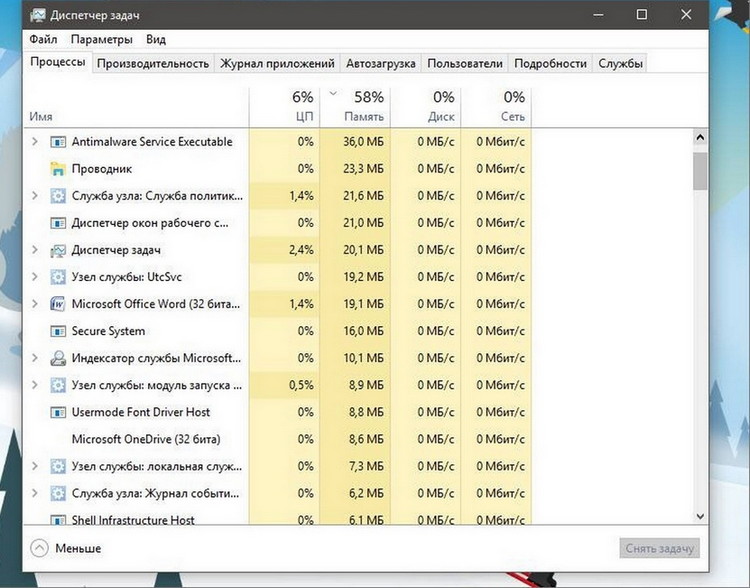The image size is (750, 588).
Task: Expand Узел службы: локальная служба row
Action: tap(34, 466)
